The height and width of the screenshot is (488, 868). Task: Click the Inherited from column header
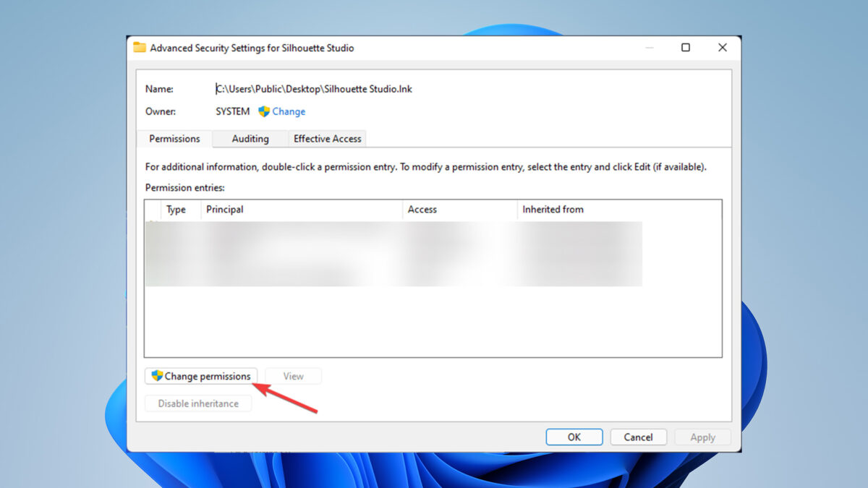point(619,210)
